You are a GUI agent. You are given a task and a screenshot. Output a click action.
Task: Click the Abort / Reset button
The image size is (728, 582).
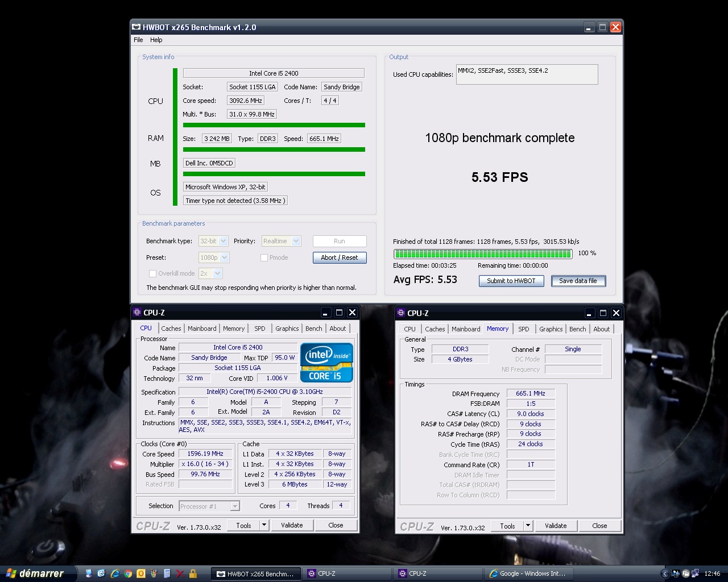[340, 257]
